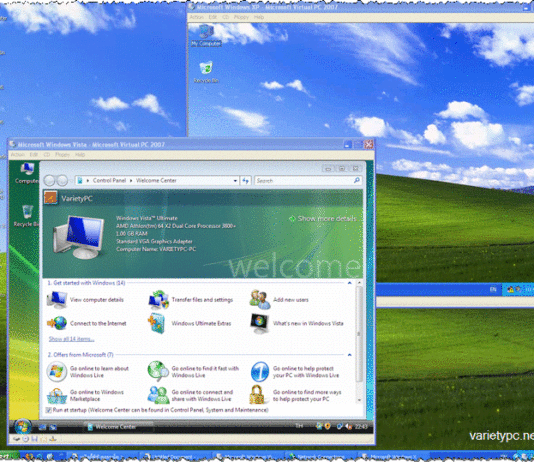Open the XP My Computer desktop icon
Image resolution: width=534 pixels, height=462 pixels.
[206, 35]
